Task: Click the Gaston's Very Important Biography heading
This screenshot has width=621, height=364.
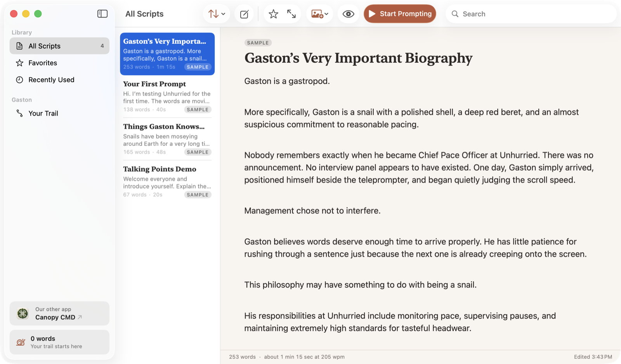Action: pos(358,58)
